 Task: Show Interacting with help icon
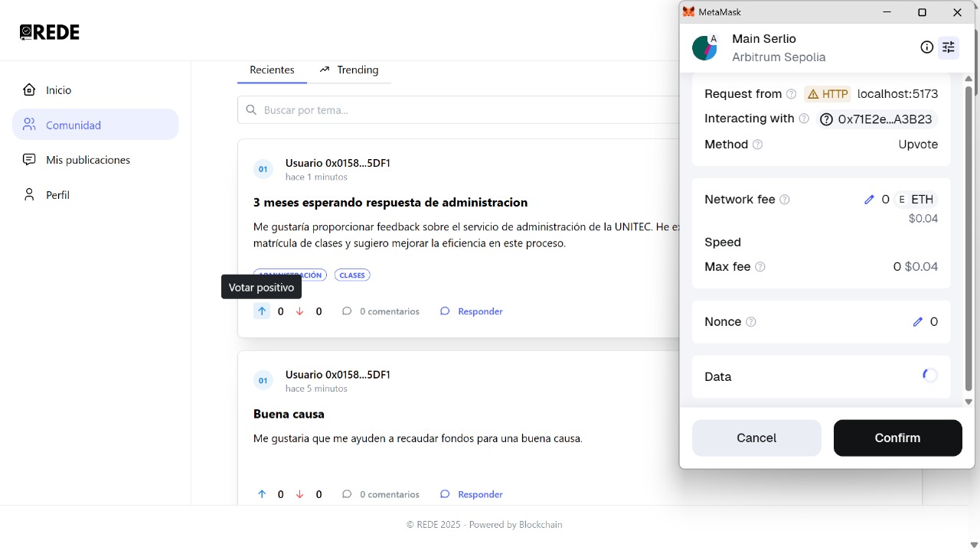(x=804, y=119)
